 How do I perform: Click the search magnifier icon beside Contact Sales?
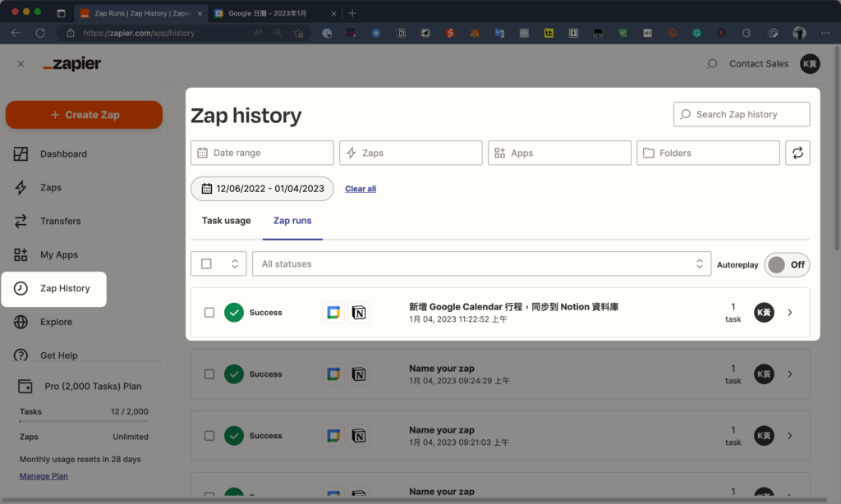(712, 64)
